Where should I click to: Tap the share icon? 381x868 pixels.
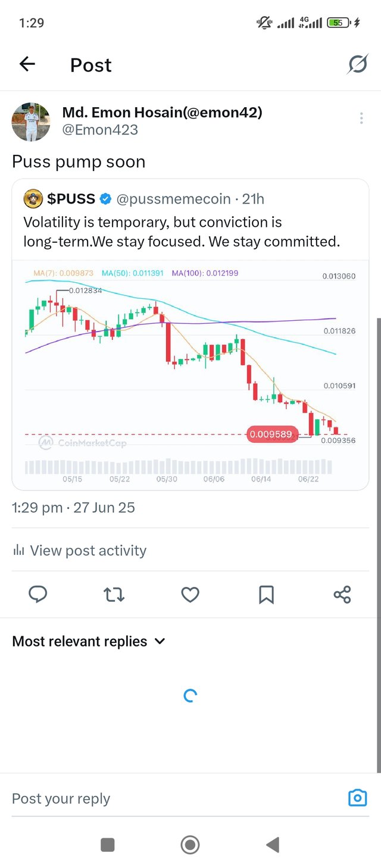click(342, 594)
